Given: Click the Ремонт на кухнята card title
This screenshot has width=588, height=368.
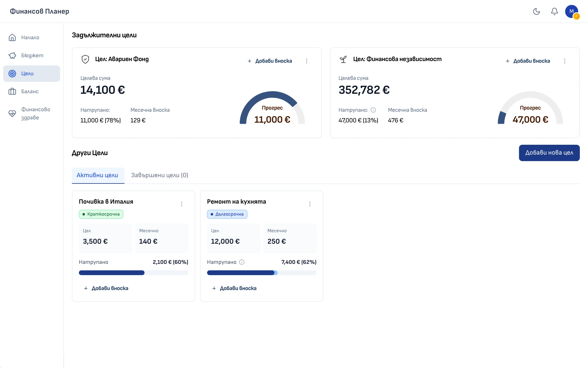Looking at the screenshot, I should click(x=237, y=201).
